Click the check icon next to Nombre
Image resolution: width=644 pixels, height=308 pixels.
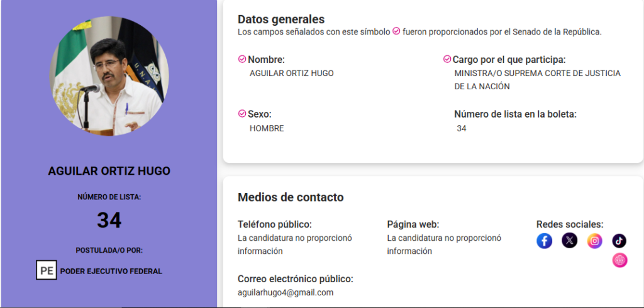point(242,59)
